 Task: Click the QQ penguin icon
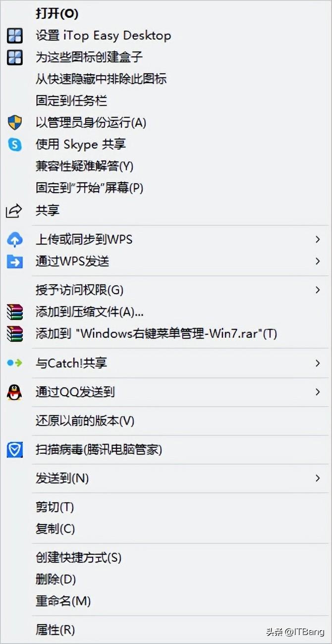(14, 392)
